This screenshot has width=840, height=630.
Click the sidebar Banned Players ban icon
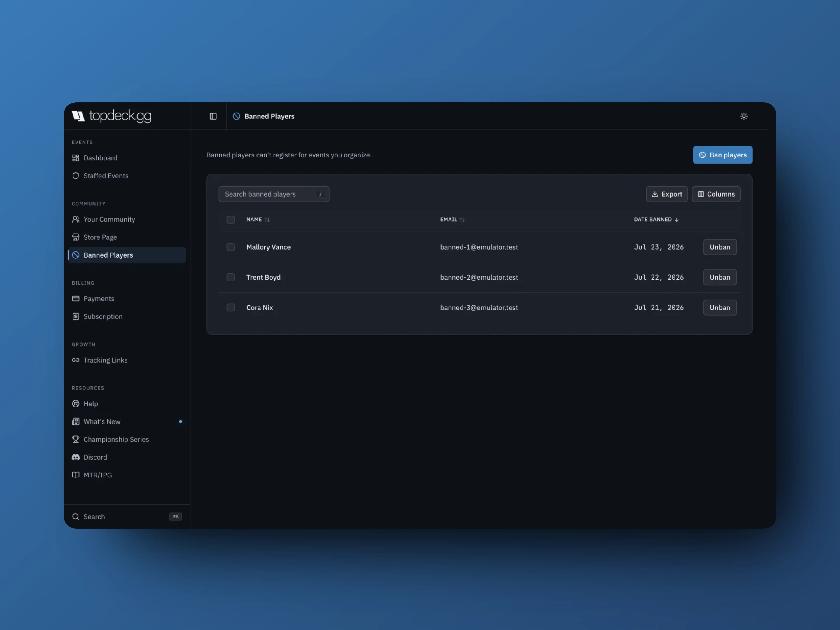[x=76, y=255]
